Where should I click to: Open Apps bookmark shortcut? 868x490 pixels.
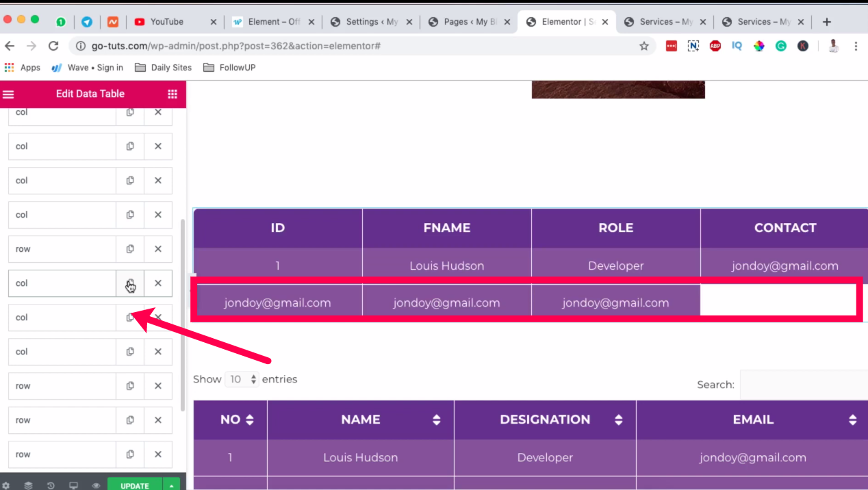[x=23, y=68]
